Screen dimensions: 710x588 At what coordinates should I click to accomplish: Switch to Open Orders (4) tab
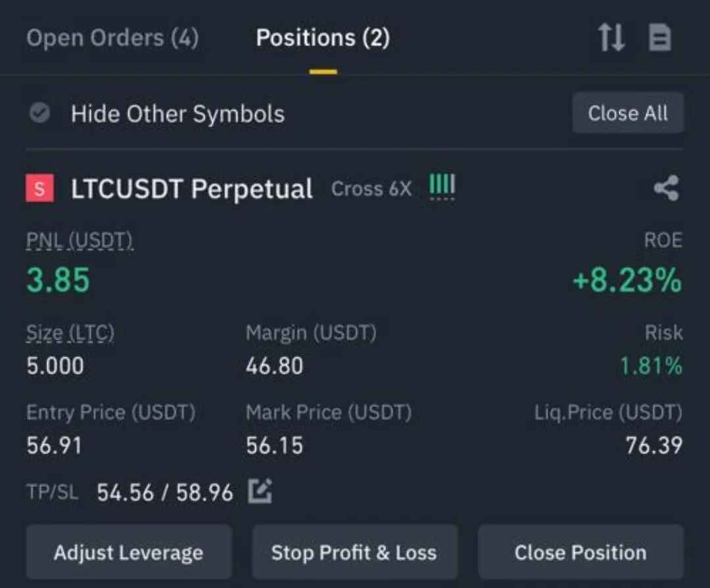pos(113,37)
